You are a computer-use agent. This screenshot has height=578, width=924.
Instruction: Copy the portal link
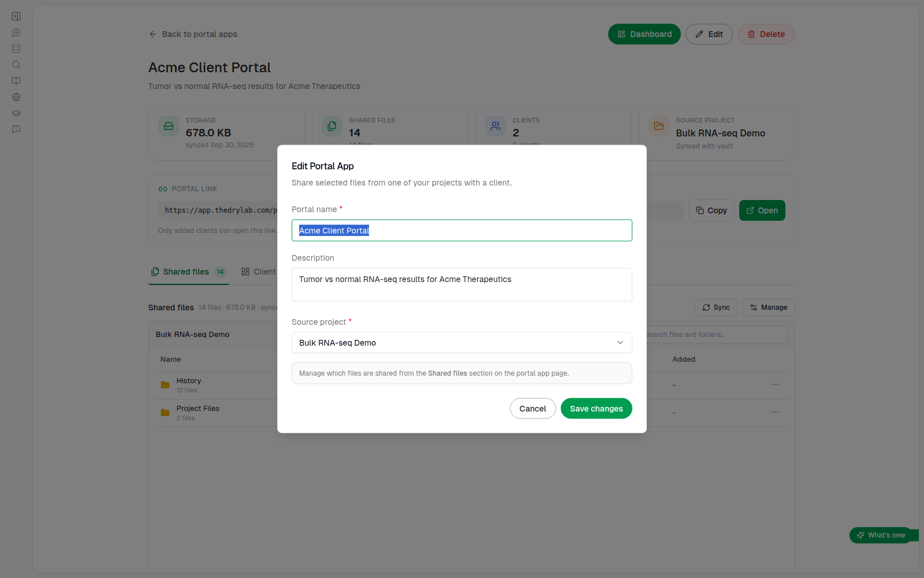(x=711, y=210)
